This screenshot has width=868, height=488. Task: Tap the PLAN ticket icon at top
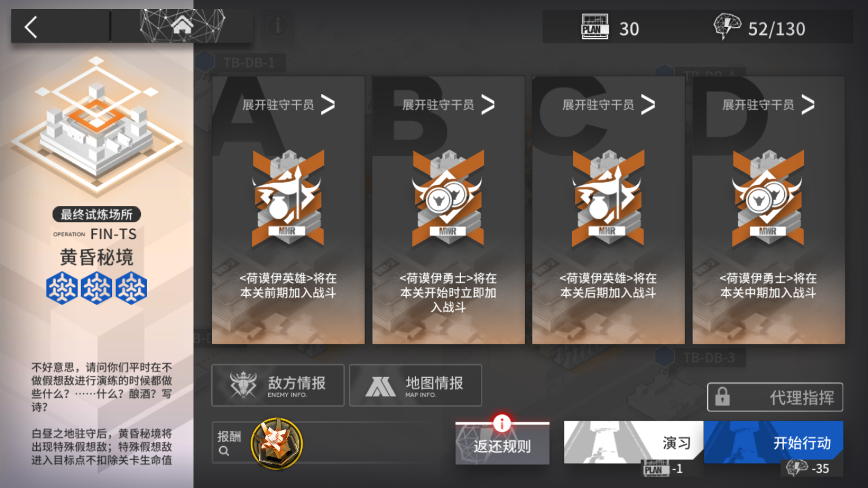pos(595,27)
